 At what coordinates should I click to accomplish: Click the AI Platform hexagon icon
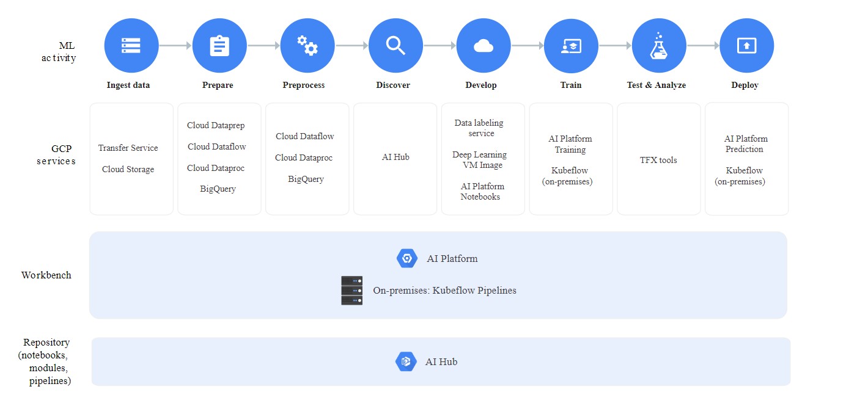pos(407,258)
